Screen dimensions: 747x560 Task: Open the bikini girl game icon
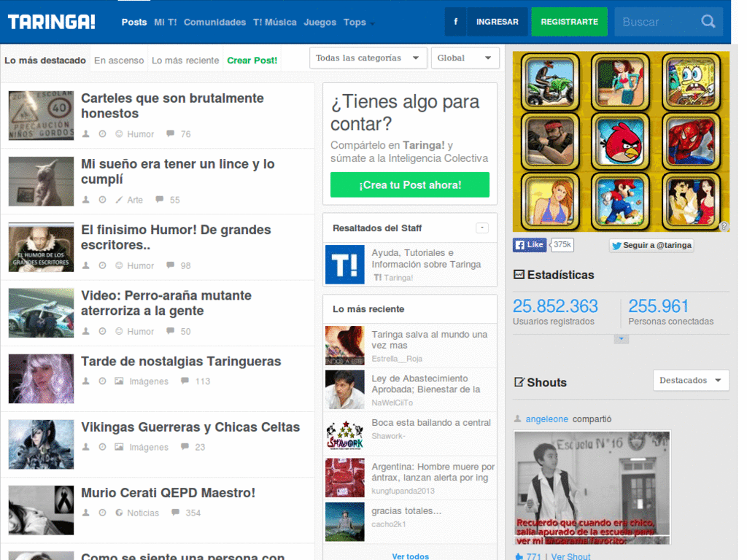550,201
